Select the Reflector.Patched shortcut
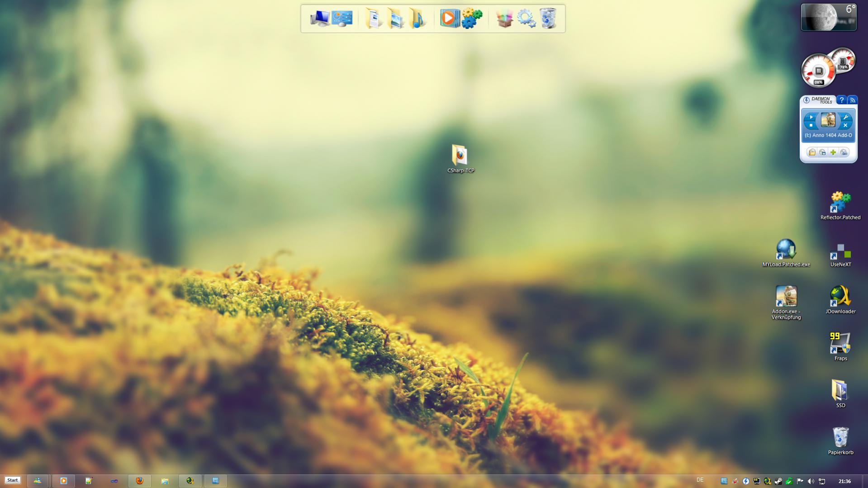Viewport: 868px width, 488px height. (x=840, y=203)
